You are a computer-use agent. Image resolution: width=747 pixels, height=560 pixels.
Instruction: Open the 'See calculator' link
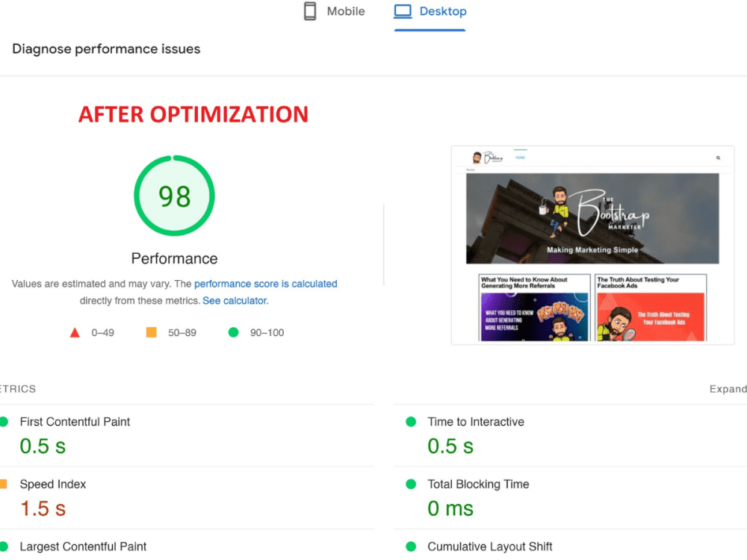[235, 301]
